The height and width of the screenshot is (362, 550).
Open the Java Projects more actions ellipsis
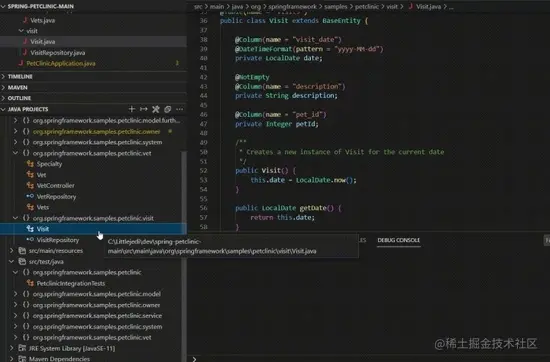pyautogui.click(x=180, y=109)
